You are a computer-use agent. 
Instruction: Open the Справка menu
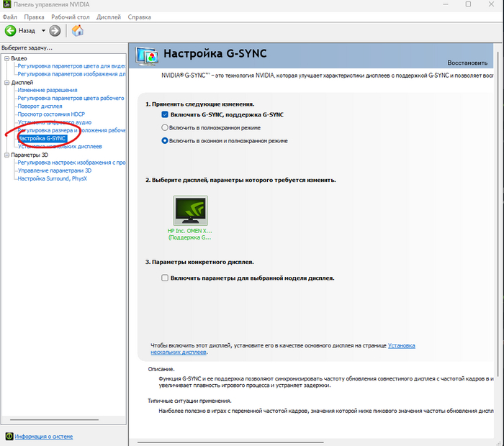139,17
